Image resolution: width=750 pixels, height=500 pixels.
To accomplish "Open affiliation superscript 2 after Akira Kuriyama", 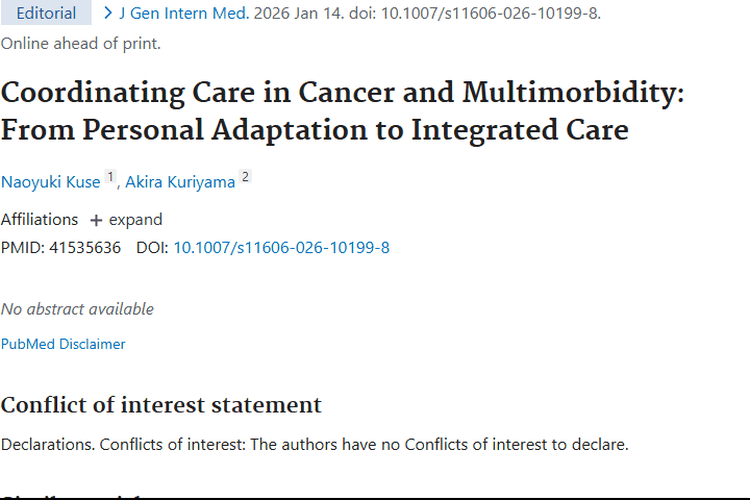I will 244,178.
